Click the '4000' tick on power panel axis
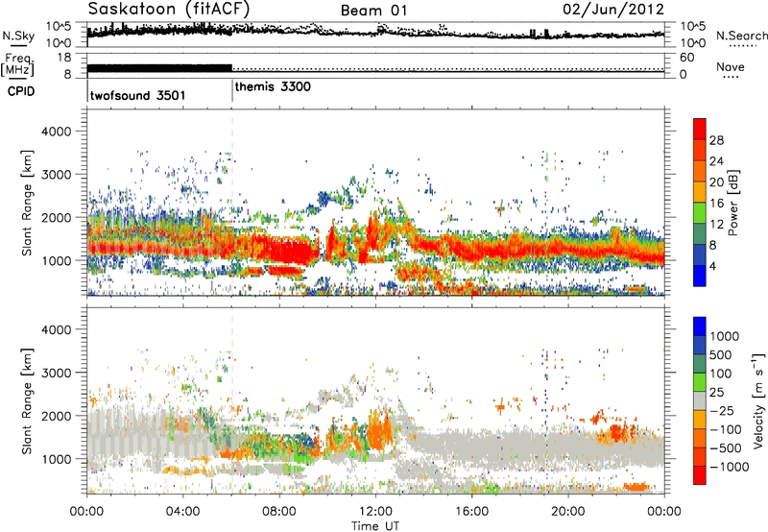 (56, 132)
